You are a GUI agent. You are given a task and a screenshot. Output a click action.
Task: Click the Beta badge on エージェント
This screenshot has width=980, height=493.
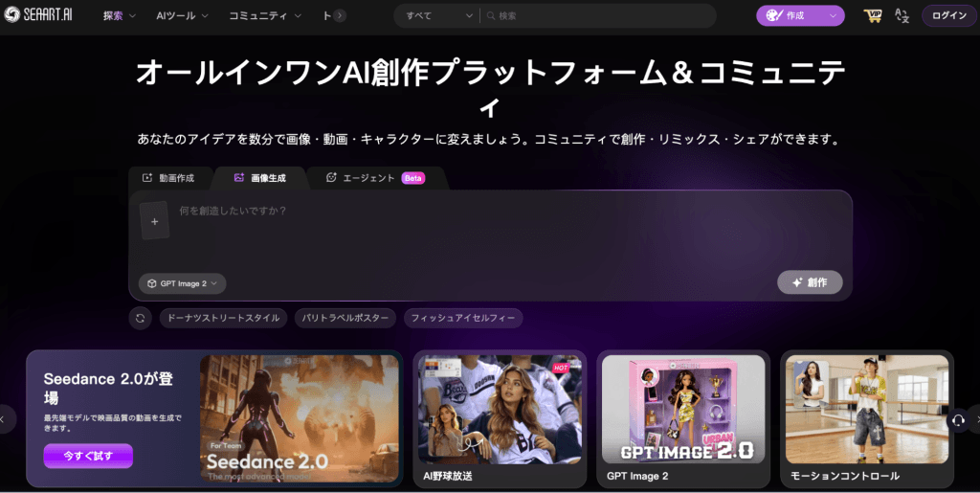tap(413, 178)
